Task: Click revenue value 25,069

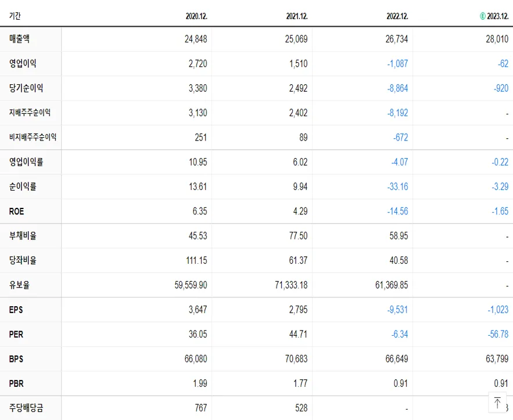Action: point(296,40)
